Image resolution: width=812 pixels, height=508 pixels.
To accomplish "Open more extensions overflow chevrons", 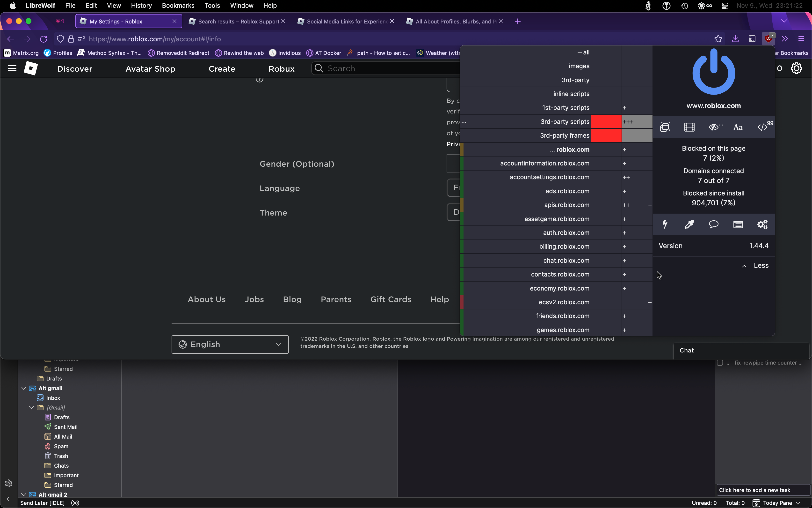I will 784,39.
